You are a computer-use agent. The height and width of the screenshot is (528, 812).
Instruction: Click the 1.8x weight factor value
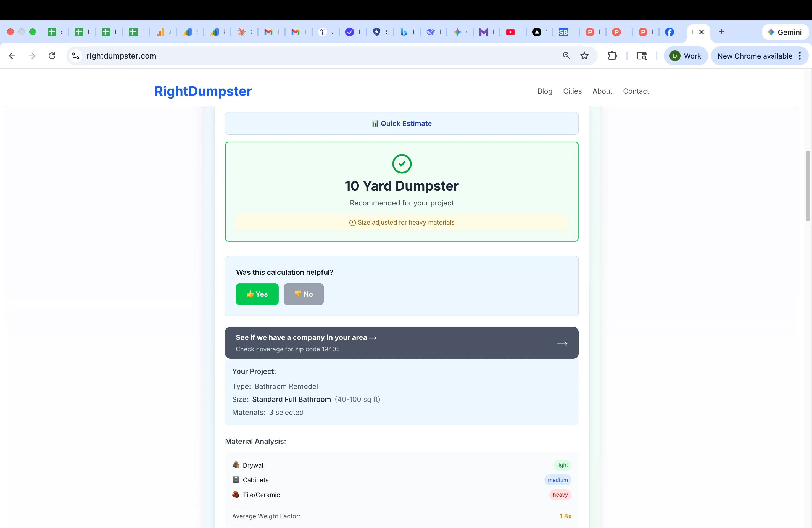(x=565, y=516)
